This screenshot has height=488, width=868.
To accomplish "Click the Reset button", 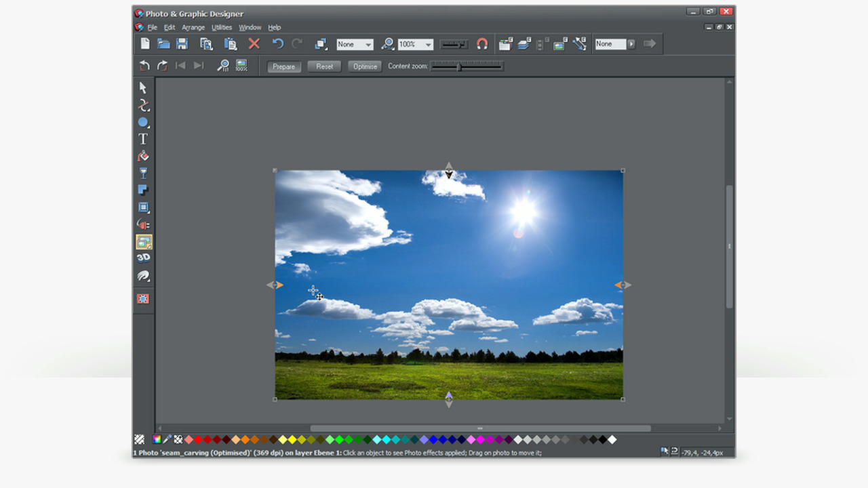I will click(324, 66).
